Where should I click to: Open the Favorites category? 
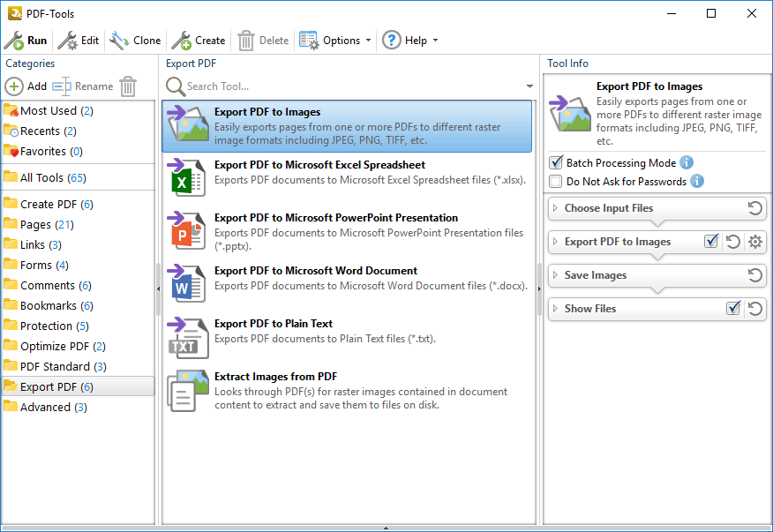click(x=78, y=151)
